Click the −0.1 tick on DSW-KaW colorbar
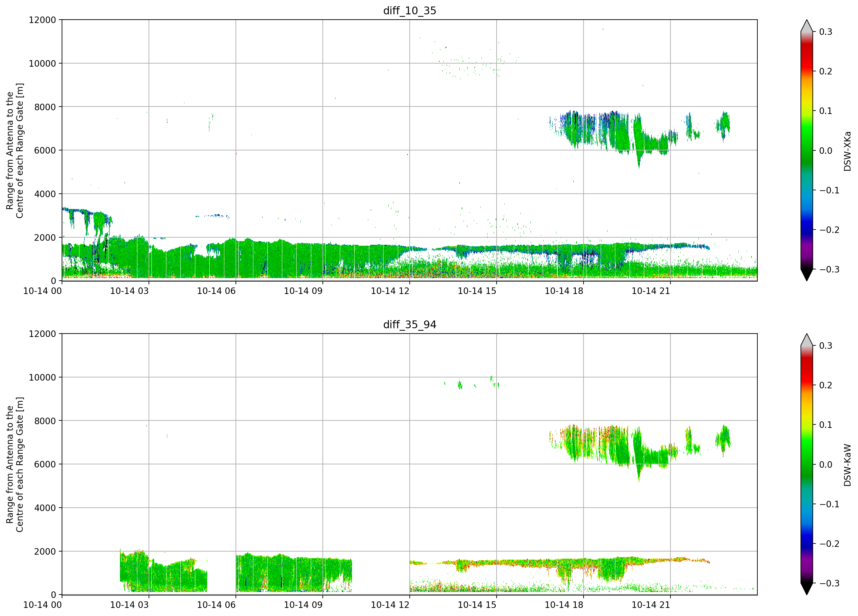Image resolution: width=858 pixels, height=616 pixels. coord(829,504)
